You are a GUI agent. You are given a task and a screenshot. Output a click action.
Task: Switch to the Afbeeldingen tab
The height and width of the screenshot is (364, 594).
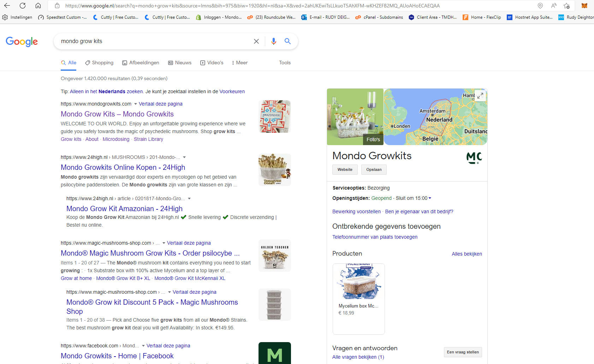point(141,62)
